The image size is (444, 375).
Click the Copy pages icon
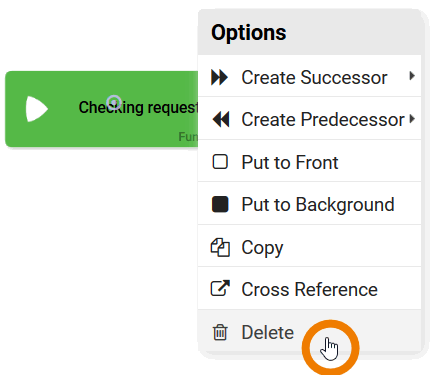pyautogui.click(x=220, y=247)
